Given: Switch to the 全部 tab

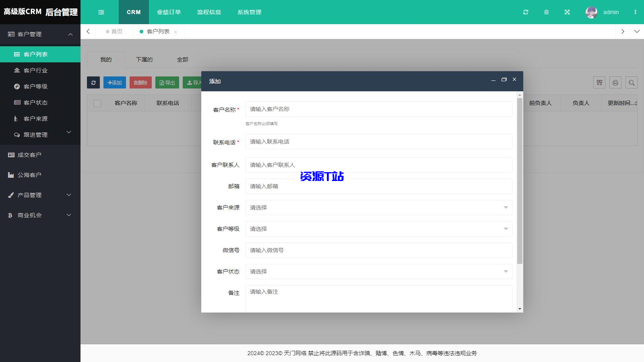Looking at the screenshot, I should (x=183, y=59).
